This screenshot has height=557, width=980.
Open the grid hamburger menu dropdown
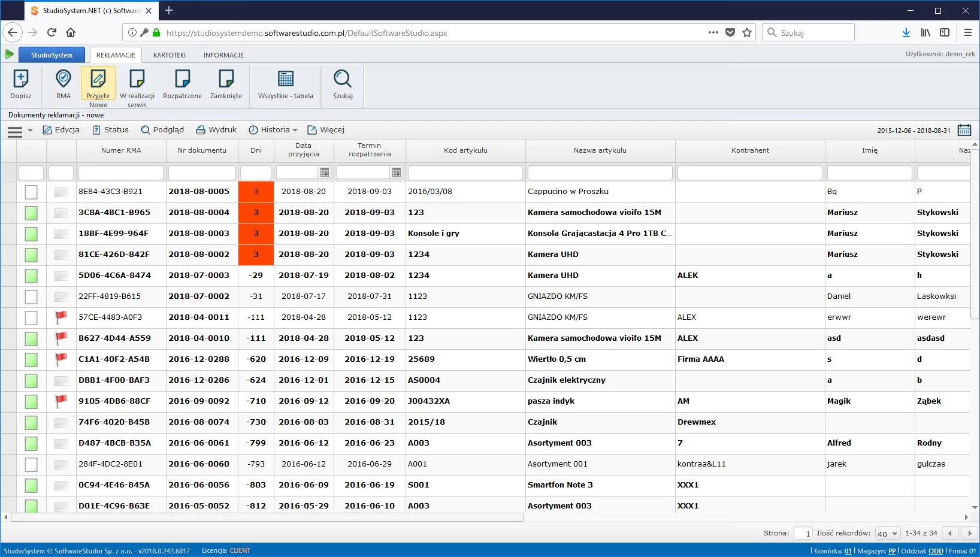coord(20,131)
